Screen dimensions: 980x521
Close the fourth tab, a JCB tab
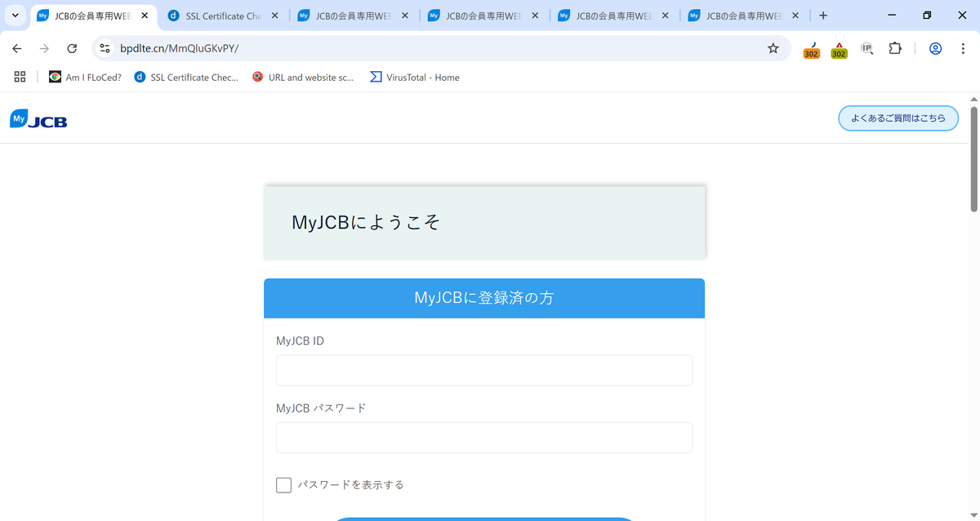click(x=536, y=16)
